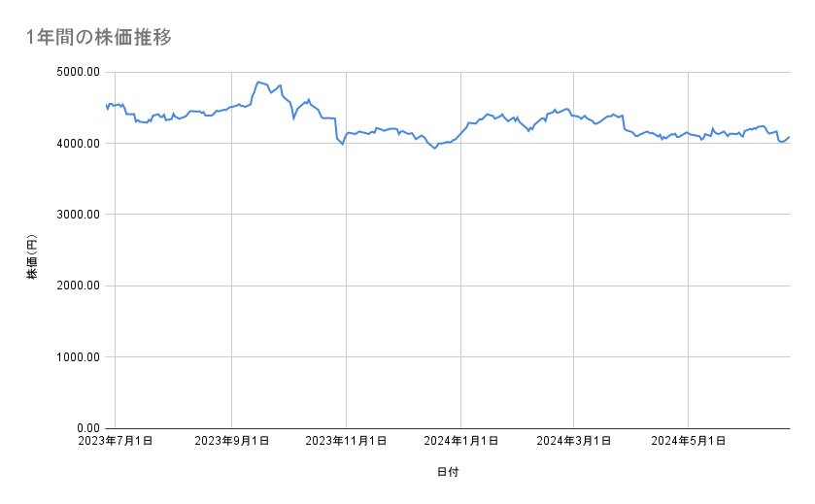Click the left starting point of the price line

105,104
